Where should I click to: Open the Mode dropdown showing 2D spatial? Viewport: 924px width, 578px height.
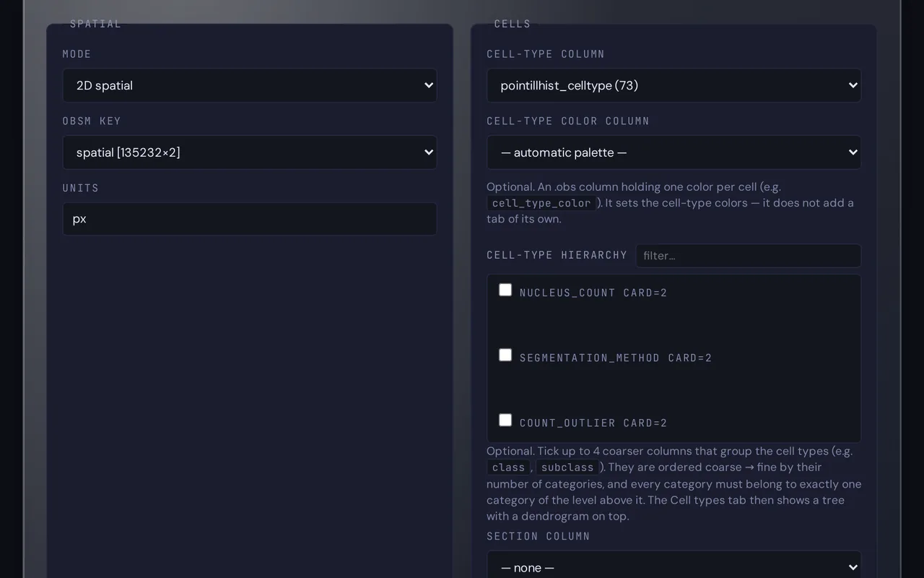pyautogui.click(x=250, y=85)
